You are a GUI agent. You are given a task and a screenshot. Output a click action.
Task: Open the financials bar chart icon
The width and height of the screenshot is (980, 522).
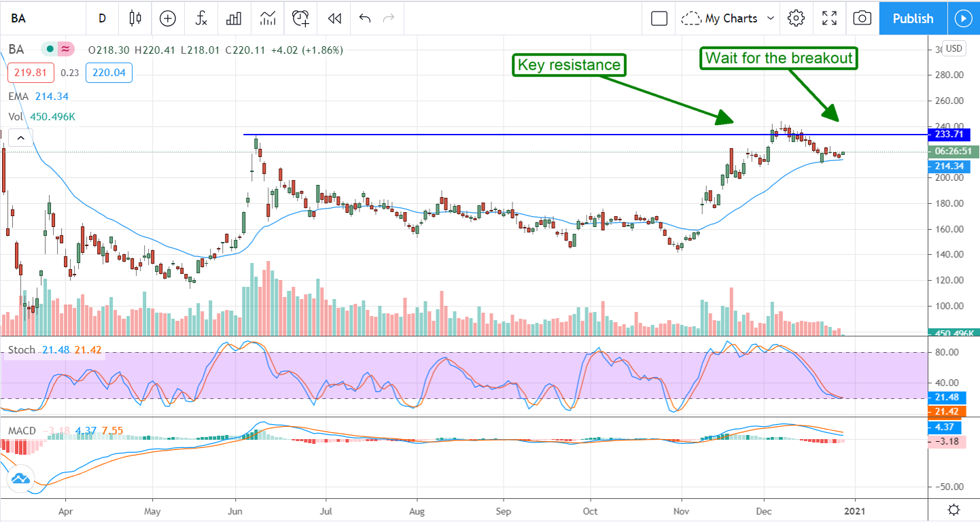coord(234,18)
